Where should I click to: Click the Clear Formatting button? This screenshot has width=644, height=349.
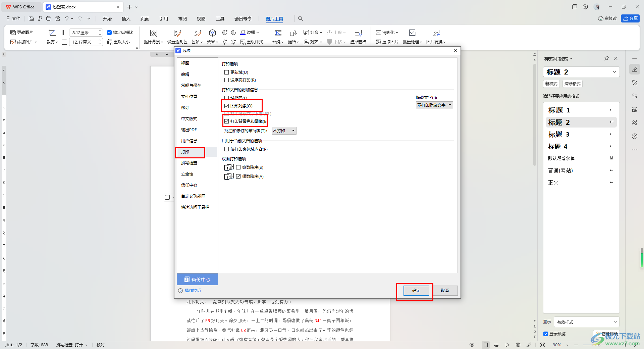click(x=572, y=84)
